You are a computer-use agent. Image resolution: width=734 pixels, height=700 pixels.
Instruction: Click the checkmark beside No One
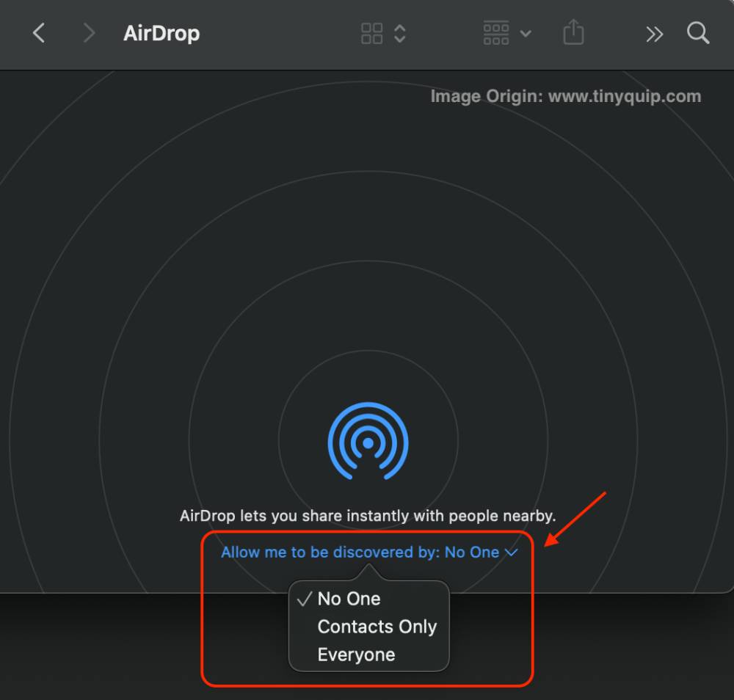click(304, 599)
